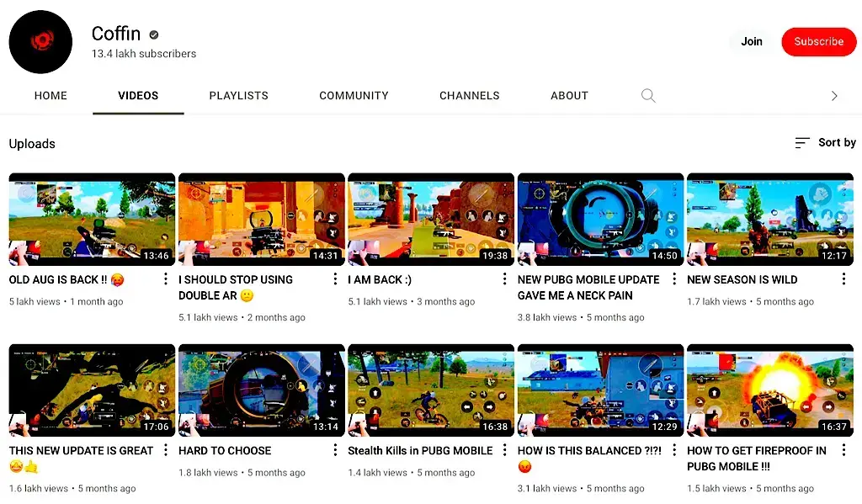Viewport: 862px width, 504px height.
Task: Play the 12:29 HOW IS THIS BALANCED thumbnail
Action: pyautogui.click(x=600, y=390)
